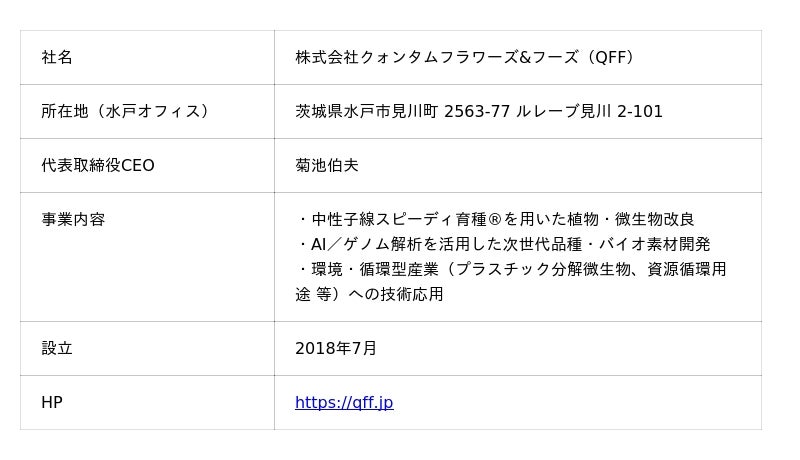Click the (QFF) abbreviation text
The width and height of the screenshot is (800, 460).
click(610, 58)
